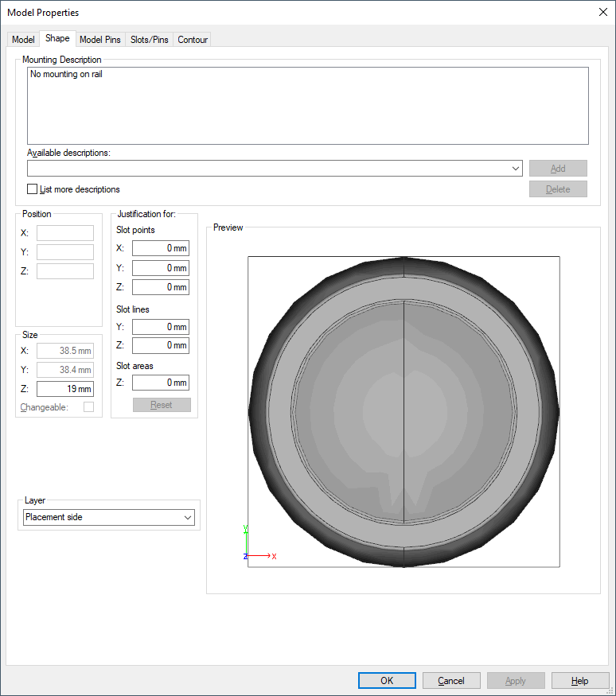
Task: Click in the Mounting Description text box
Action: pos(307,105)
